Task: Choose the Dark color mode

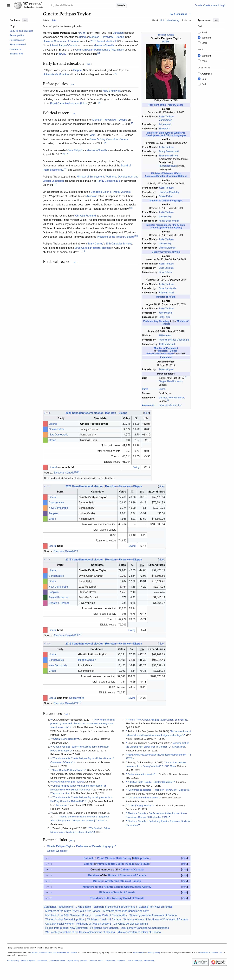Action: [199, 84]
